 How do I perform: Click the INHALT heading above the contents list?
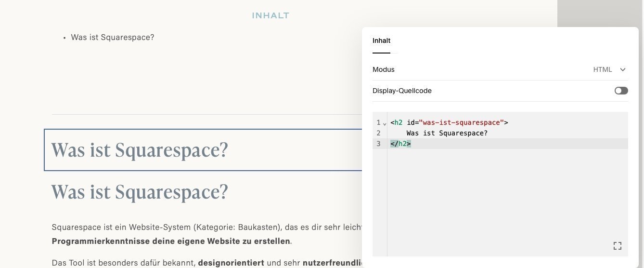[270, 15]
